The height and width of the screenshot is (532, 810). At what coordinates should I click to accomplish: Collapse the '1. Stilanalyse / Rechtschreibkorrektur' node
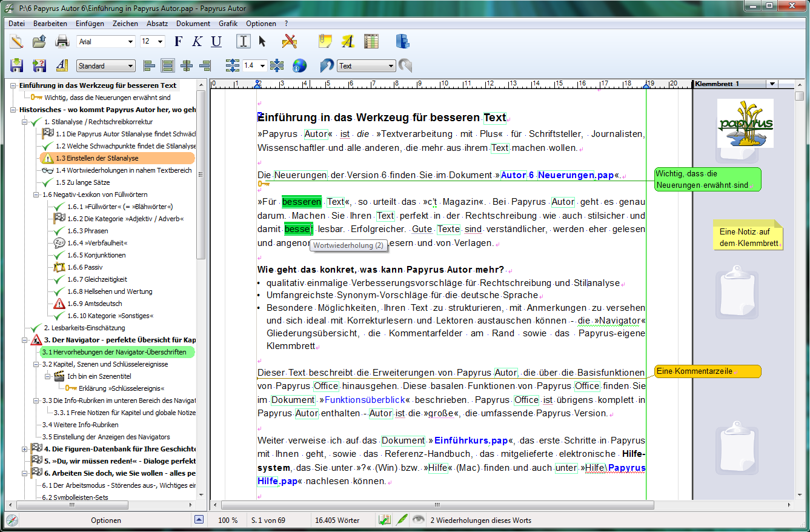coord(25,122)
